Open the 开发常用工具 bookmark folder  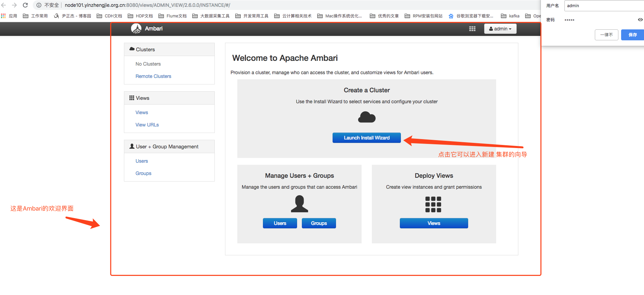coord(252,16)
